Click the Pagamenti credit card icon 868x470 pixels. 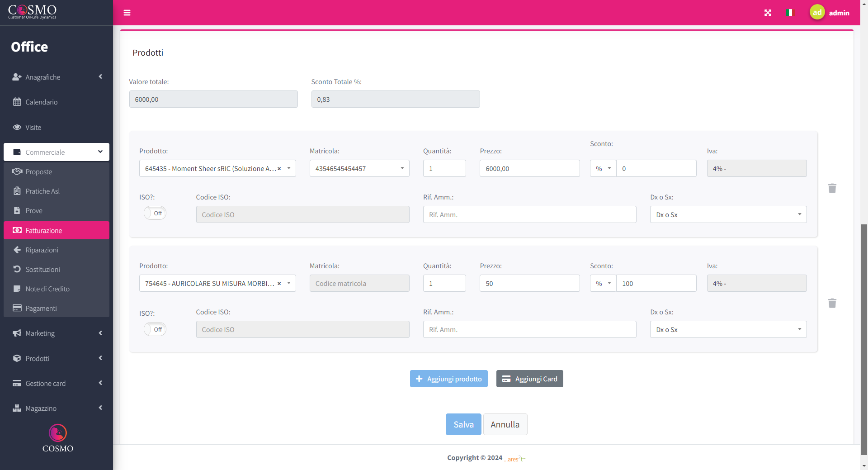(x=17, y=308)
